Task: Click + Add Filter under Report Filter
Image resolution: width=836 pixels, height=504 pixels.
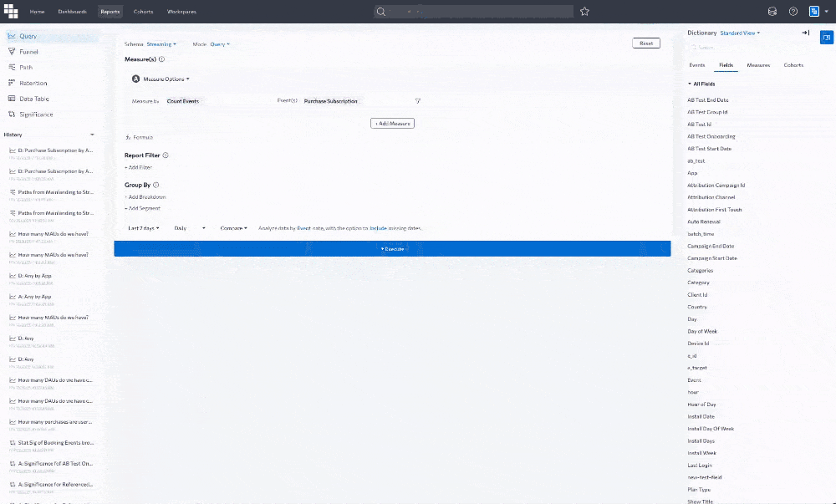Action: pos(139,167)
